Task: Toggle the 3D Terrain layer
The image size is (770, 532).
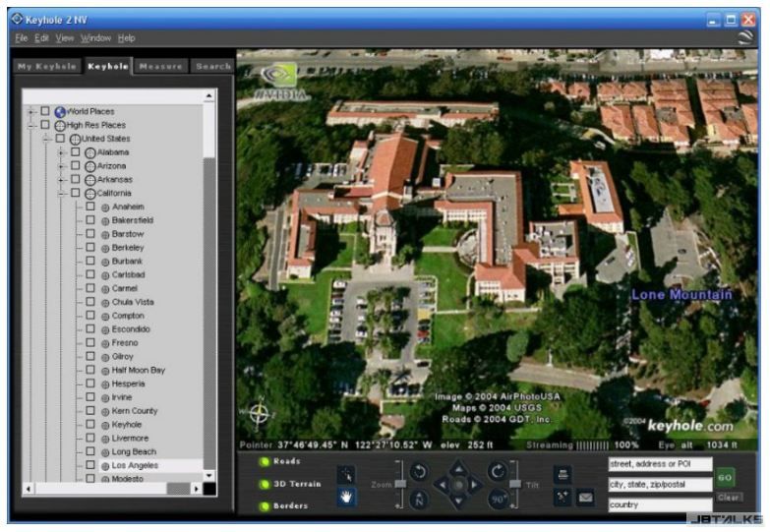Action: (265, 484)
